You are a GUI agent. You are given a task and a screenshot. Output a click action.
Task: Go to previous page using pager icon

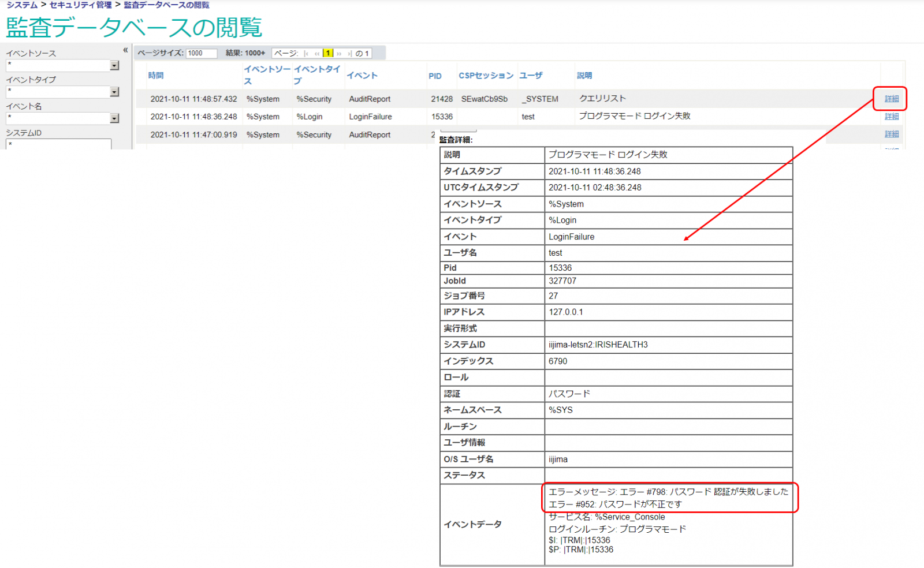click(317, 54)
